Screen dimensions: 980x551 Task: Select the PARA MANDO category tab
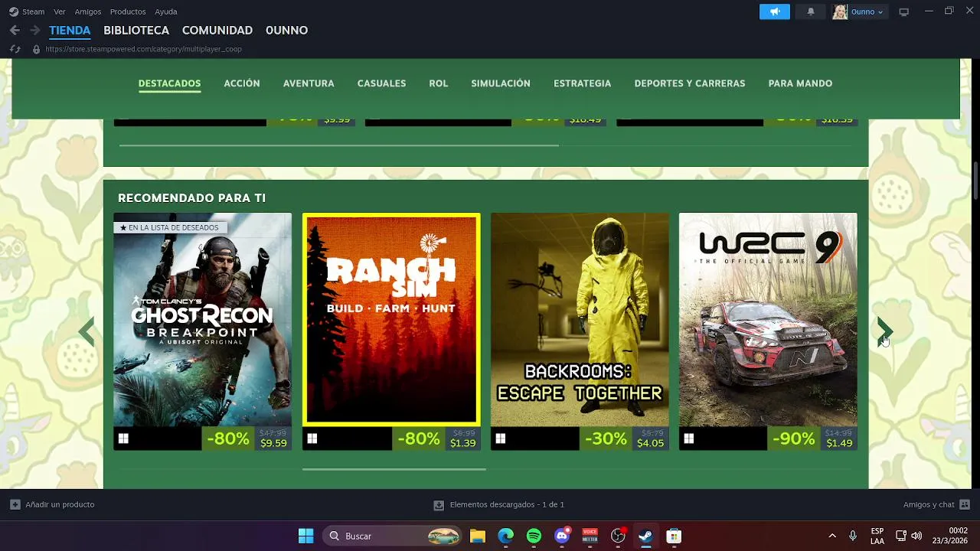800,83
